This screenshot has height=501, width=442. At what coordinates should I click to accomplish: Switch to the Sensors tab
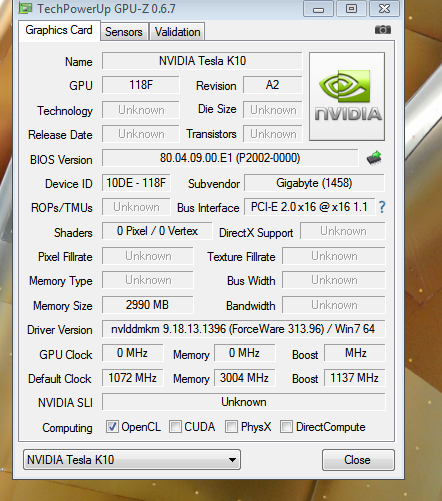click(124, 32)
